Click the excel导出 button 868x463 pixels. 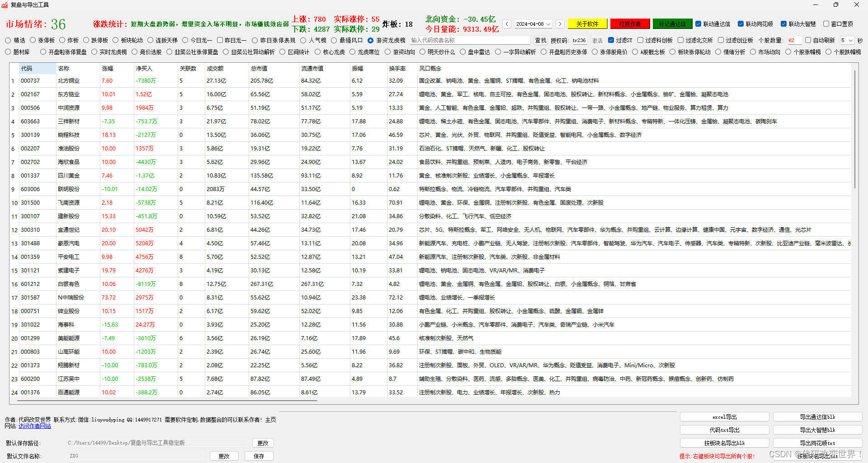(724, 417)
